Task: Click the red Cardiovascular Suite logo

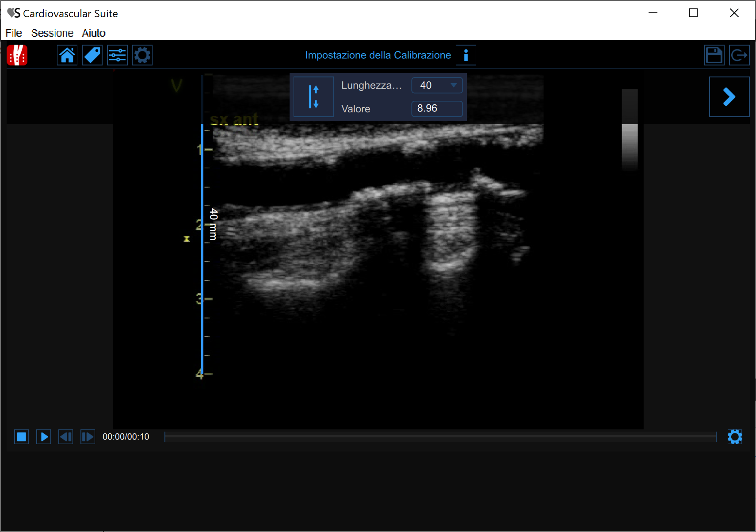Action: pos(17,55)
